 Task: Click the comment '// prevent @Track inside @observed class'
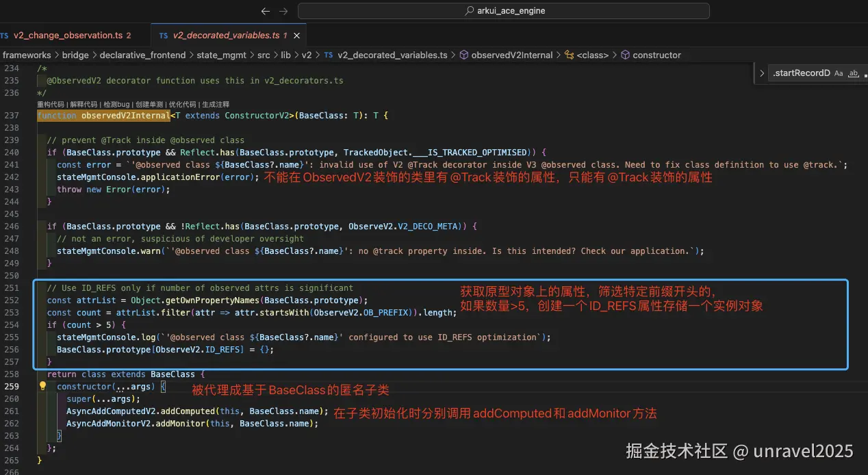146,140
